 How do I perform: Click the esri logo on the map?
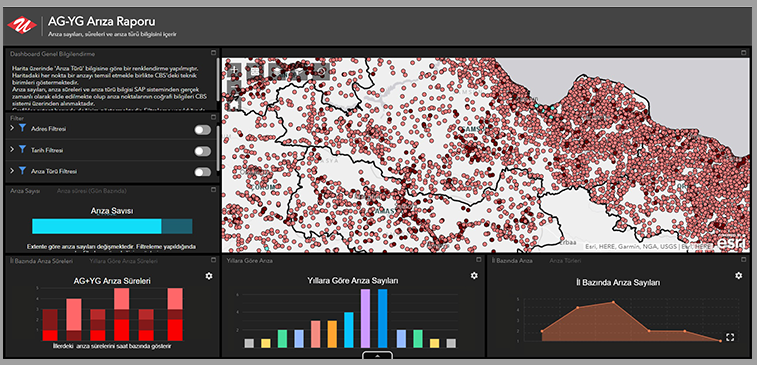(x=731, y=243)
